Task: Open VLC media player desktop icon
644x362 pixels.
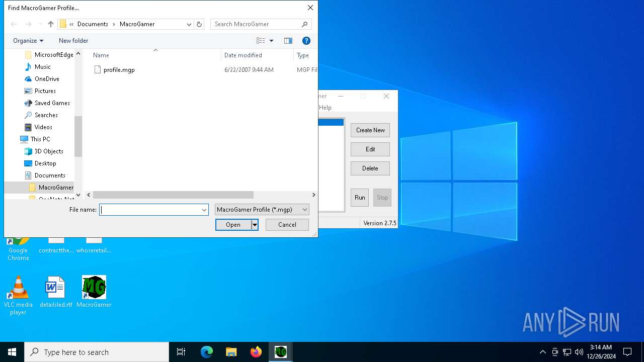Action: 18,296
